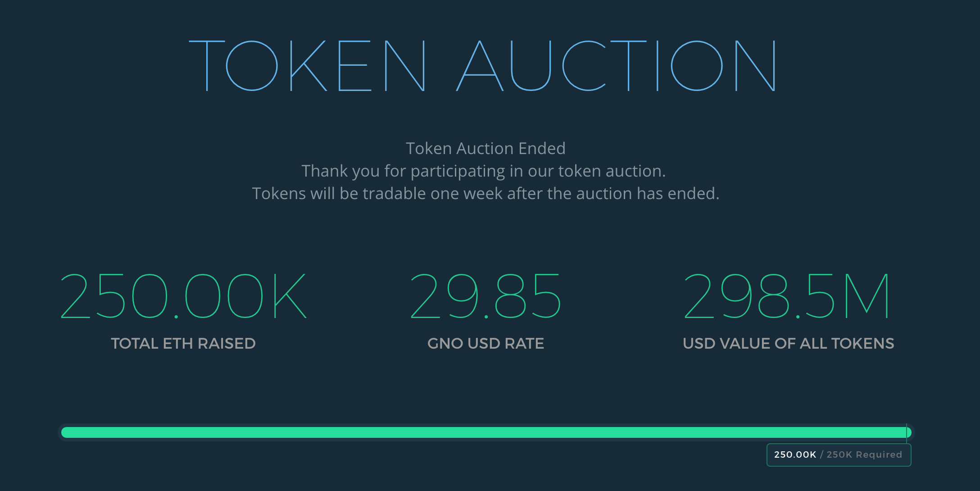Click the progress bar end marker
This screenshot has height=491, width=980.
[907, 432]
